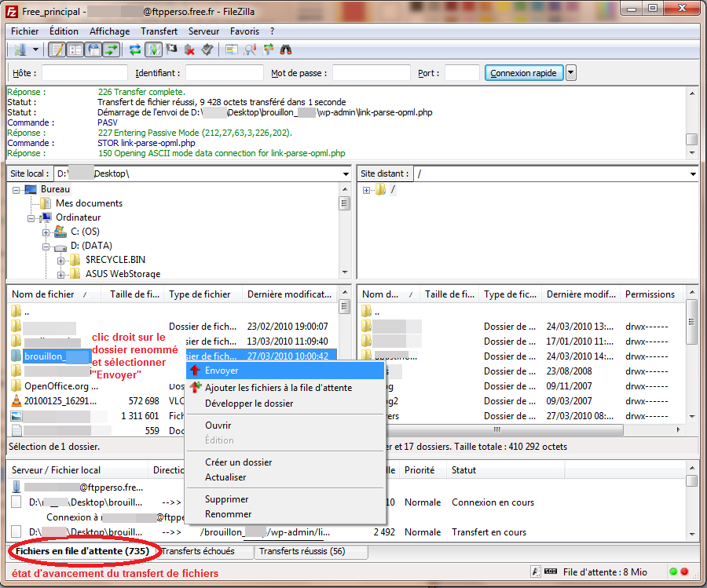
Task: Toggle transfer queue display icon
Action: click(112, 49)
